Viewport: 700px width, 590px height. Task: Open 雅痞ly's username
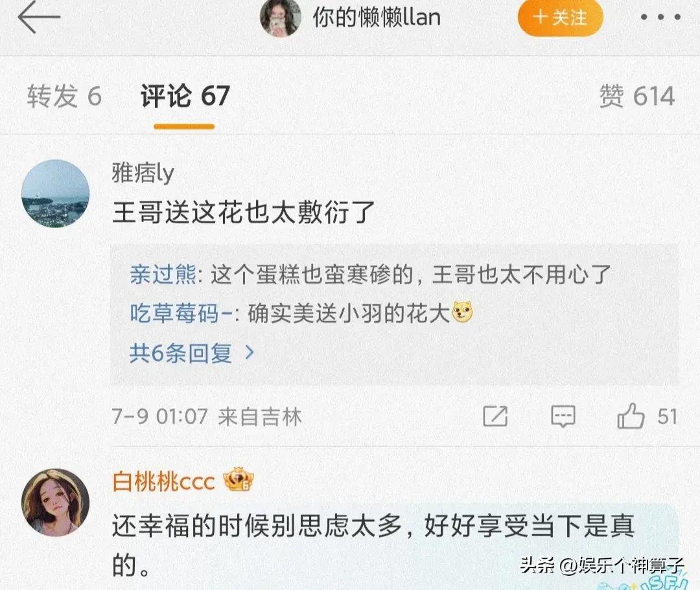tap(143, 173)
